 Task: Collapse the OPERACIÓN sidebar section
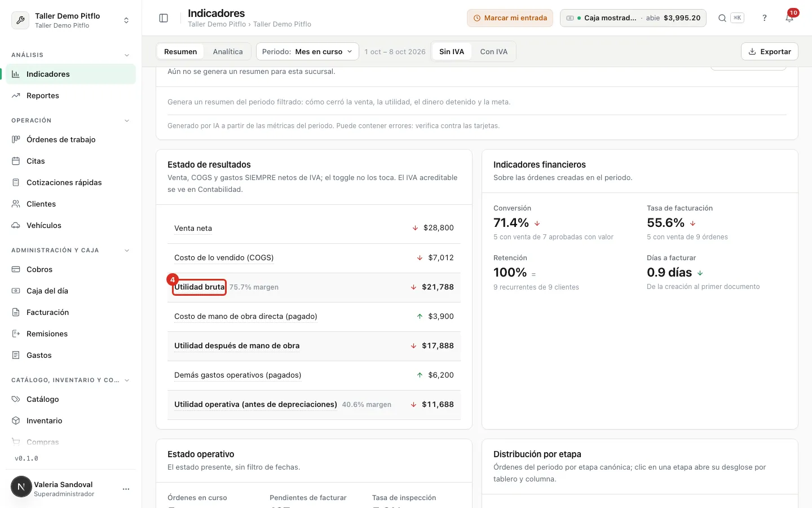coord(127,121)
